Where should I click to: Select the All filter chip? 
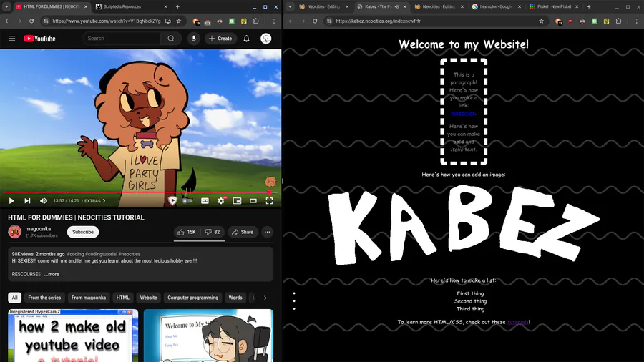point(15,298)
